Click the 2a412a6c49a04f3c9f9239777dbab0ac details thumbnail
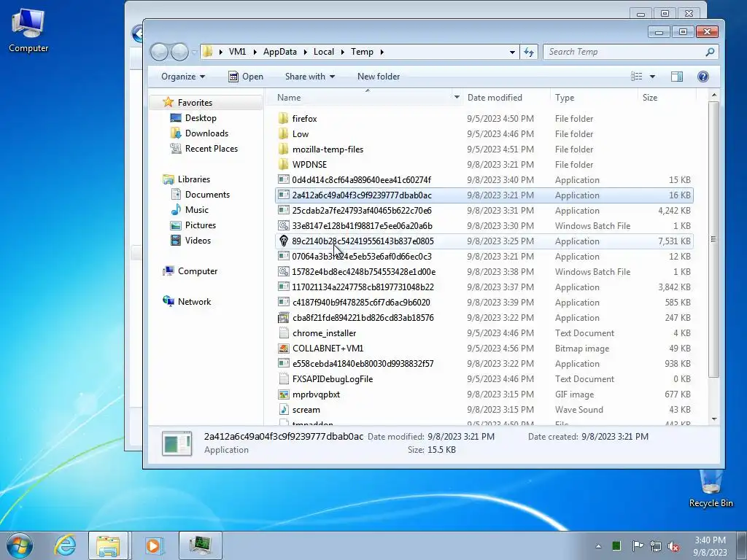 (177, 443)
